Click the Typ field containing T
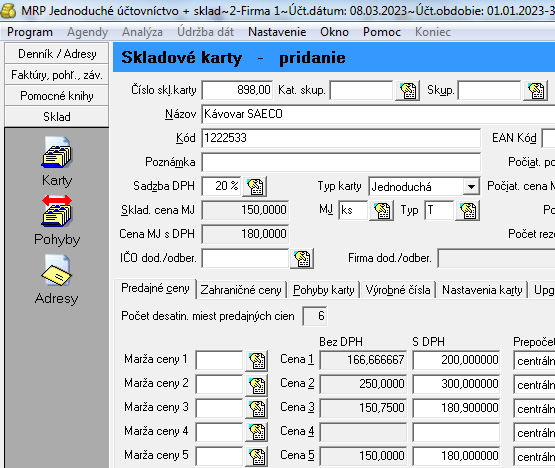555x468 pixels. point(439,210)
